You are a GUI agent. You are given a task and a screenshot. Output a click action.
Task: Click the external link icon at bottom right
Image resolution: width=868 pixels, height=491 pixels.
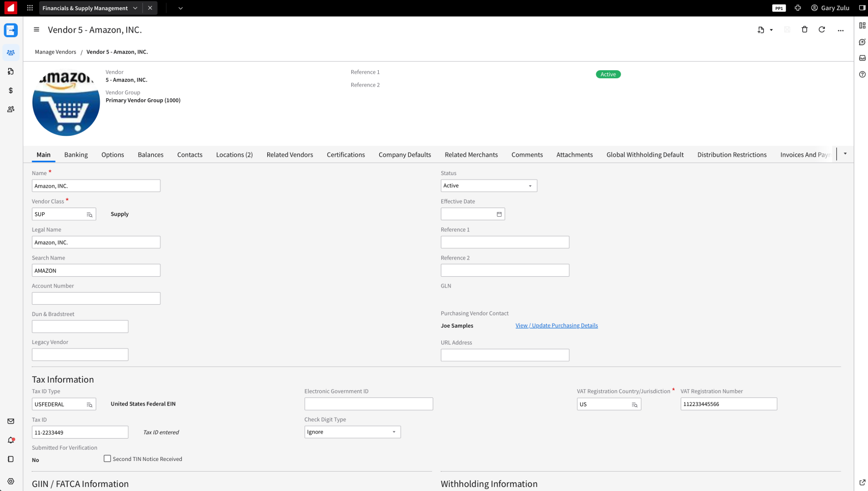click(862, 482)
